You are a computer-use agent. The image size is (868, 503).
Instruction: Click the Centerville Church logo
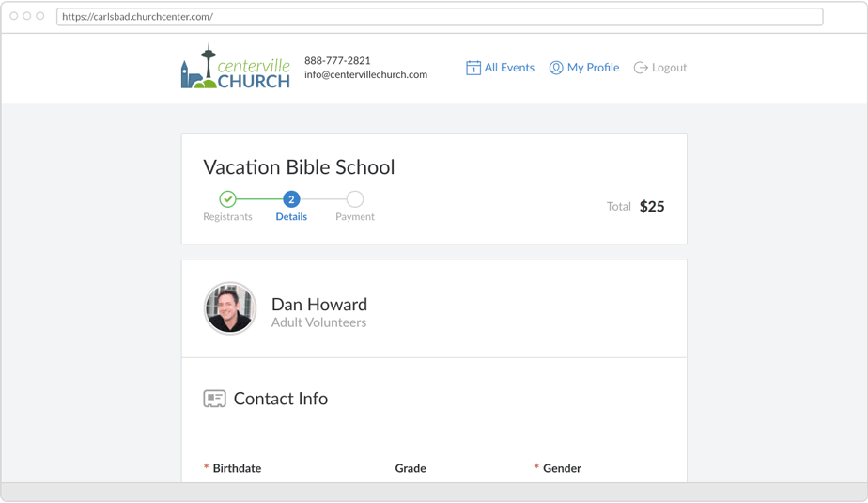pyautogui.click(x=235, y=68)
